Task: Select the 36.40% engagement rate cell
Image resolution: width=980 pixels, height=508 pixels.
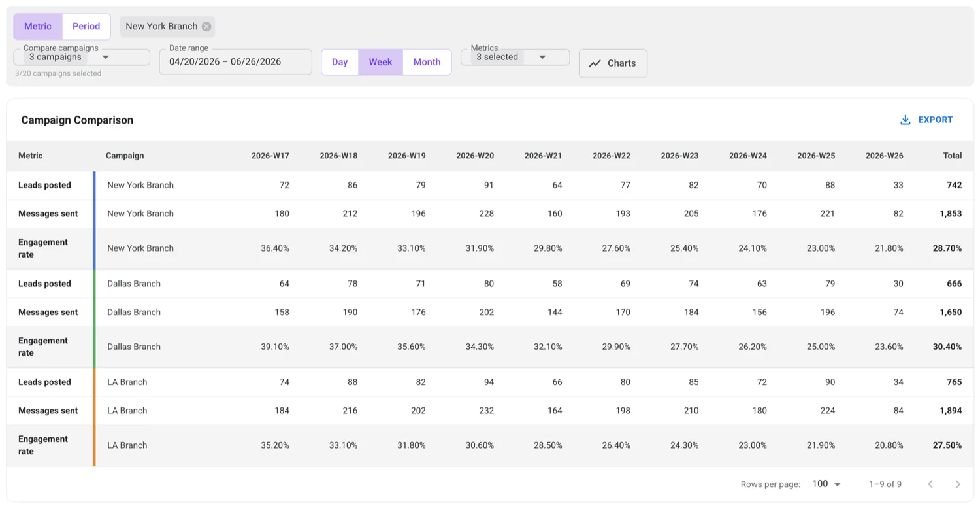Action: coord(275,248)
